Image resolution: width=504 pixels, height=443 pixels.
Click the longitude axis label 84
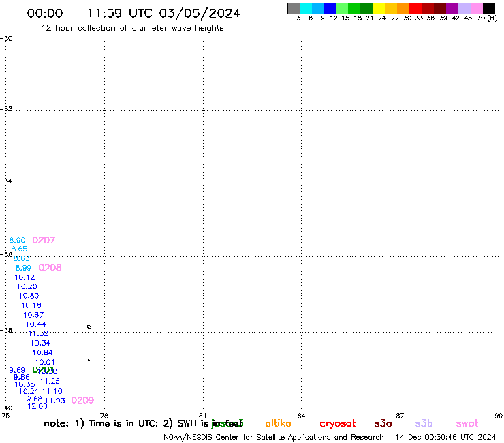[x=301, y=416]
